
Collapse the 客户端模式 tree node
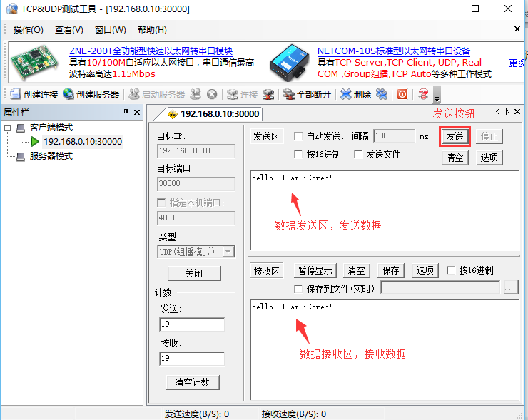point(8,128)
